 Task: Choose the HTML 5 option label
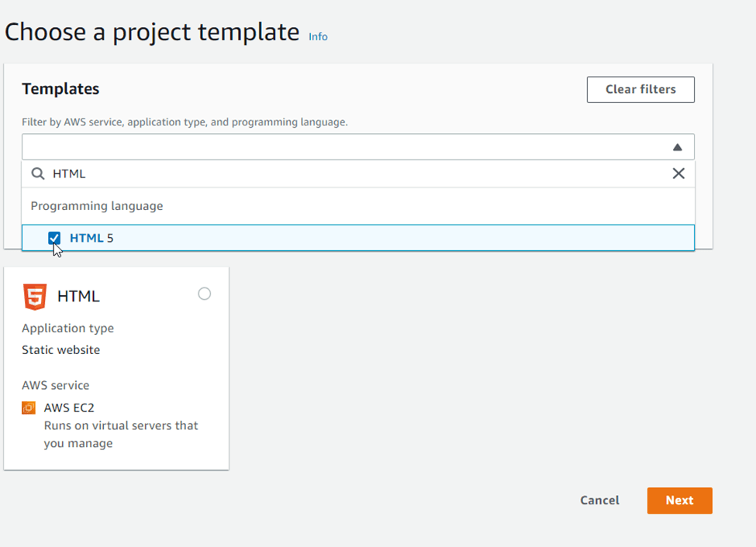[91, 238]
